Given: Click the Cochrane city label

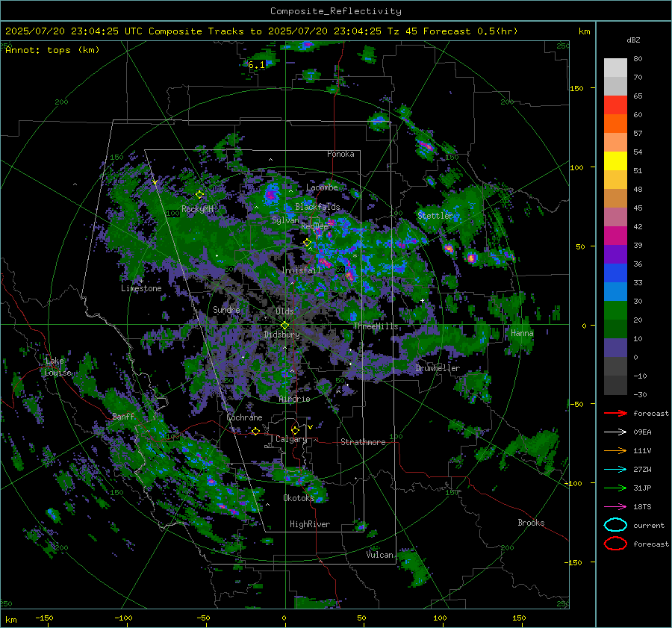Looking at the screenshot, I should click(x=244, y=417).
